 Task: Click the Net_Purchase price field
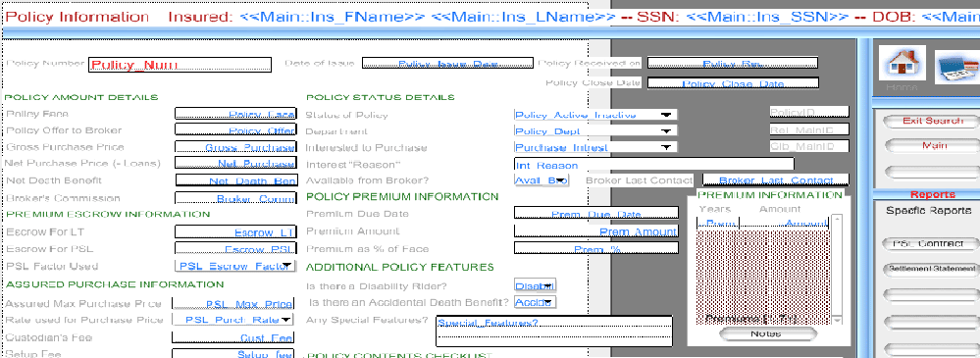click(x=234, y=164)
